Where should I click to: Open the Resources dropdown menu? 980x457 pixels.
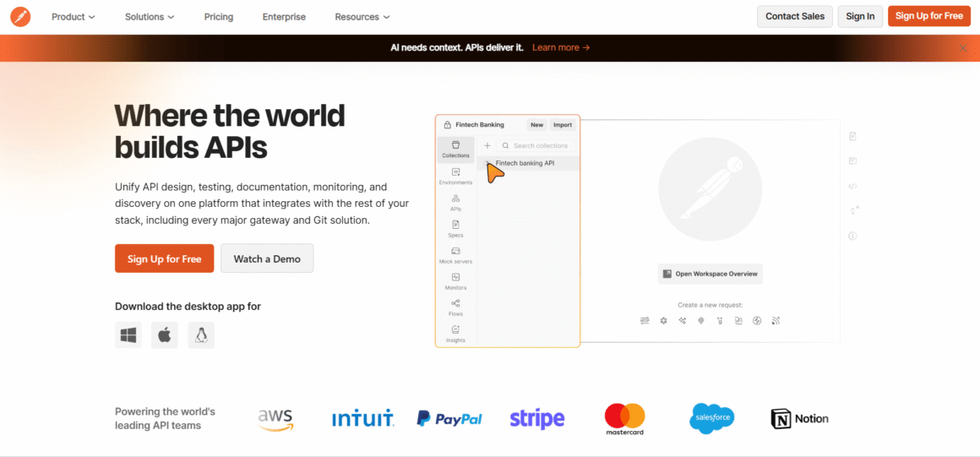pyautogui.click(x=362, y=17)
